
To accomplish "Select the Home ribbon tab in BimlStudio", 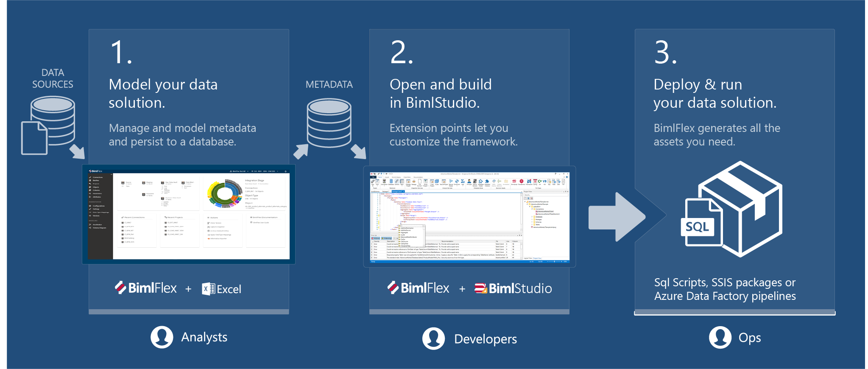I will (380, 177).
